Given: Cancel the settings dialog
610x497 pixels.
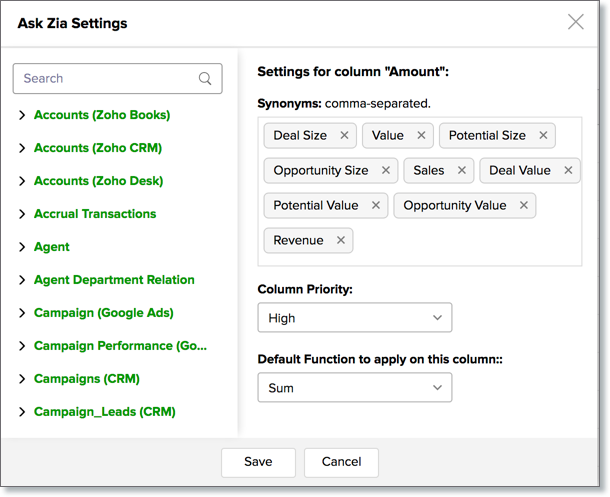Looking at the screenshot, I should pyautogui.click(x=341, y=462).
